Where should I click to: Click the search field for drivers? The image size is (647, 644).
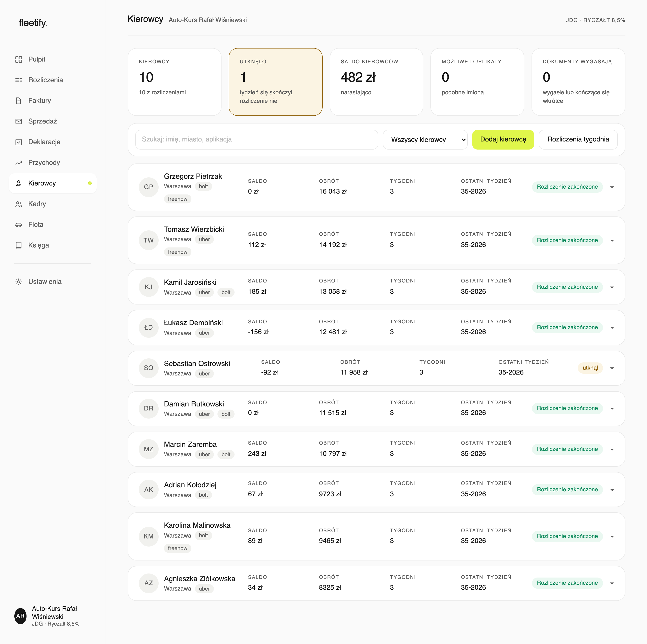click(257, 140)
